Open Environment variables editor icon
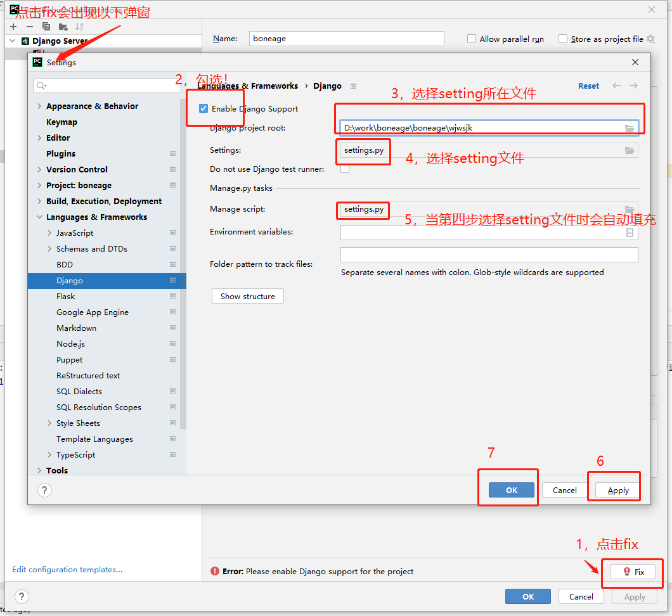The image size is (672, 616). coord(630,233)
